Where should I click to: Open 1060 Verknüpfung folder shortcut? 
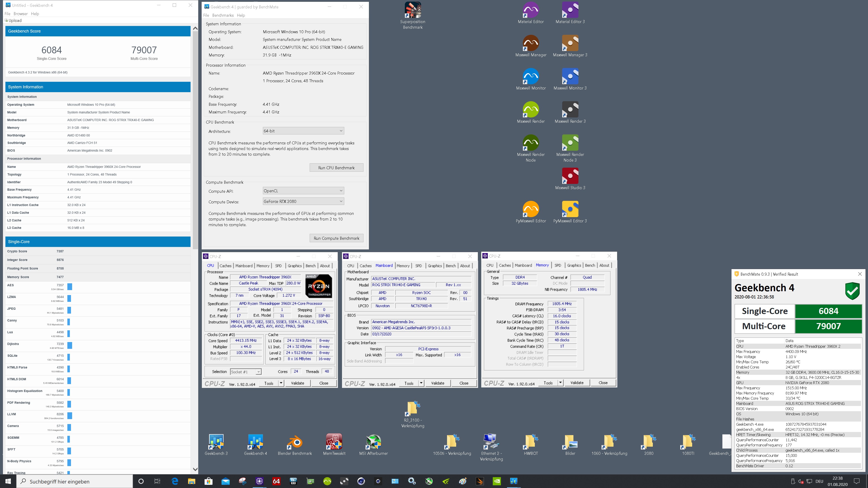click(x=609, y=445)
